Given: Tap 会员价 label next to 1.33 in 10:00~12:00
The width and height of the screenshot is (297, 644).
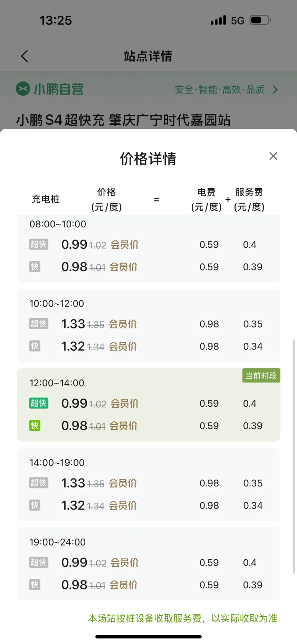Looking at the screenshot, I should [x=123, y=324].
